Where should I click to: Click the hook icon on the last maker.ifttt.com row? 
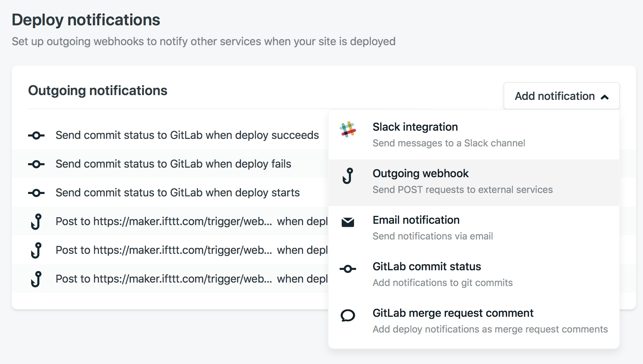click(x=36, y=279)
